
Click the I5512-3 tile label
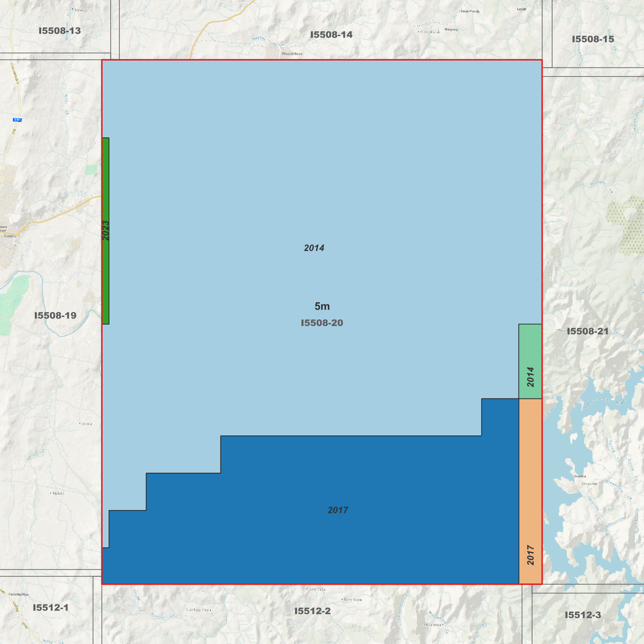583,615
